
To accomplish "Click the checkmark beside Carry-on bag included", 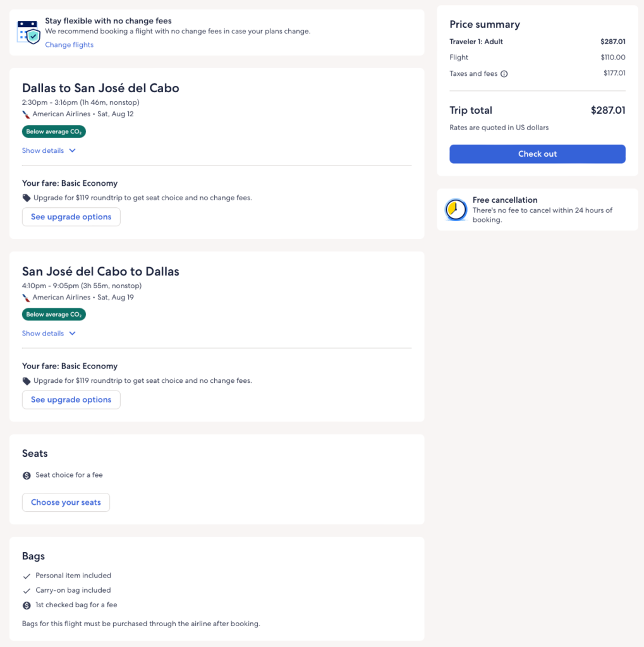I will click(27, 591).
